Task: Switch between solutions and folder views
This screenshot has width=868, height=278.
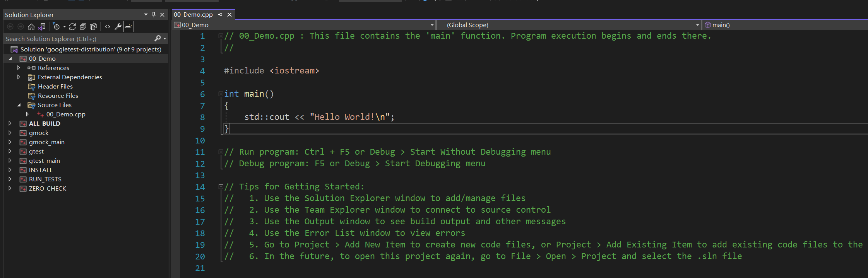Action: click(x=42, y=27)
